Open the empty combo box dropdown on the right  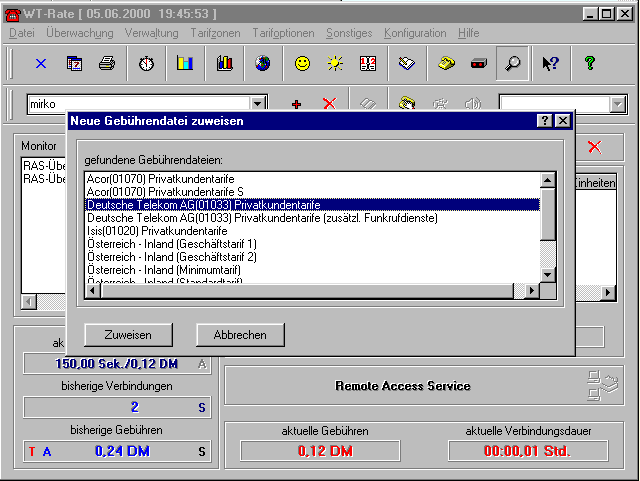[618, 104]
